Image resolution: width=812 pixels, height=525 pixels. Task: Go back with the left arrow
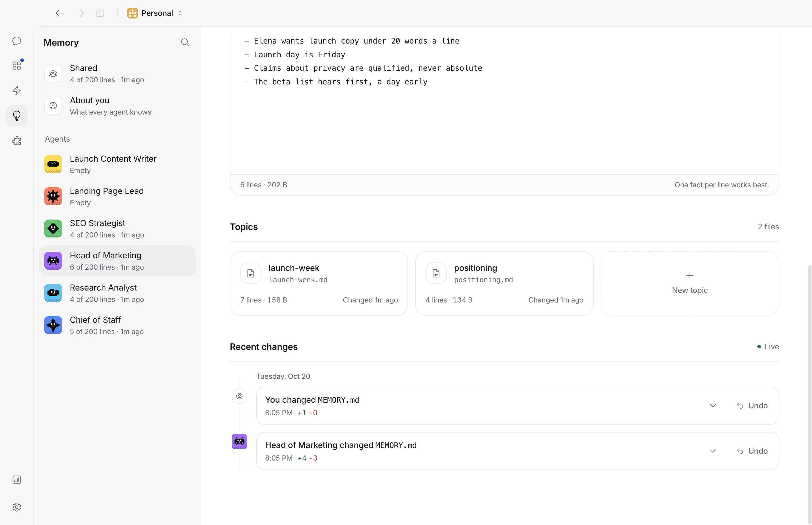click(60, 13)
